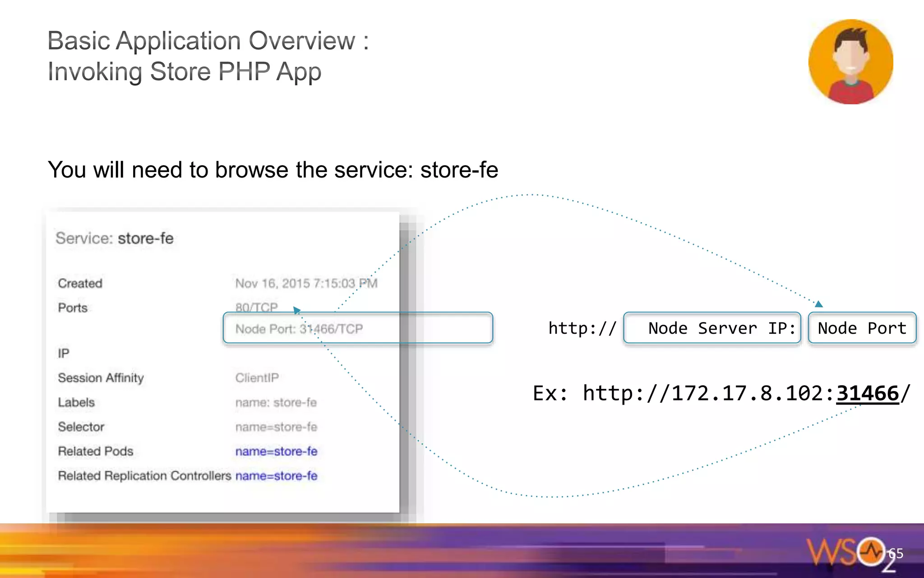
Task: Select the Created date Nov 16, 2015
Action: click(x=306, y=283)
